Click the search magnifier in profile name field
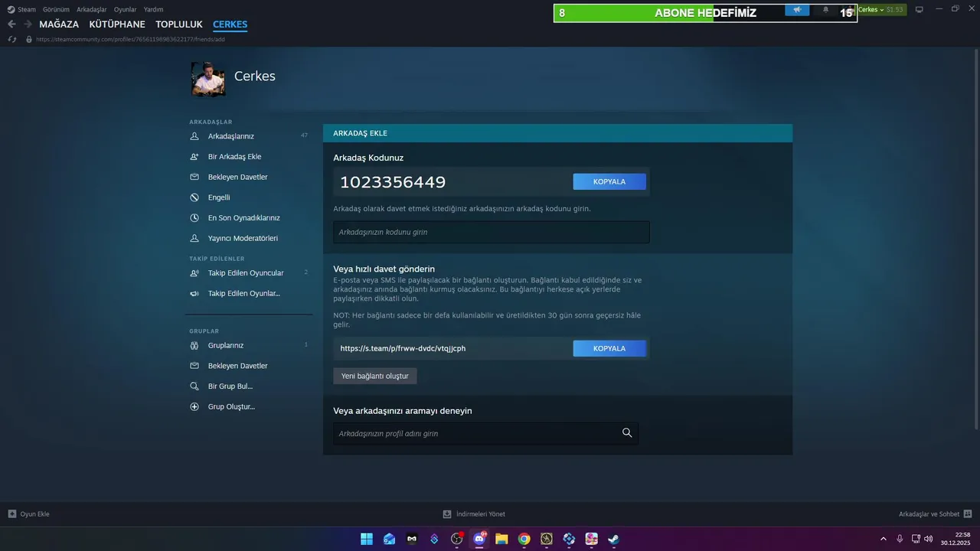 tap(627, 433)
